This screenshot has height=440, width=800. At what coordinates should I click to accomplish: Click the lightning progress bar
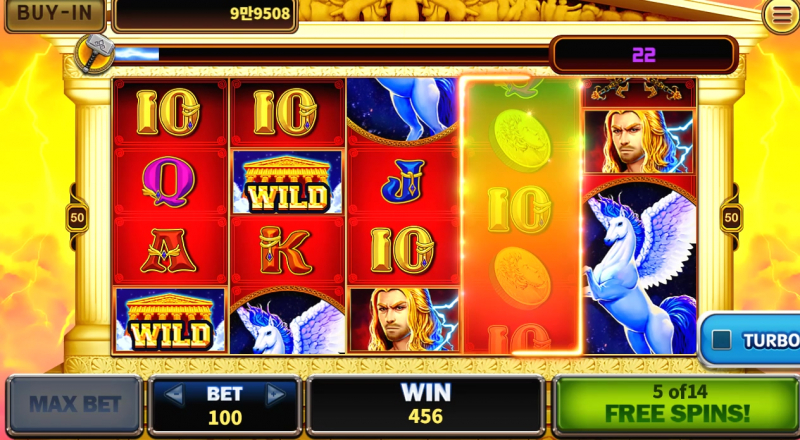pos(332,54)
